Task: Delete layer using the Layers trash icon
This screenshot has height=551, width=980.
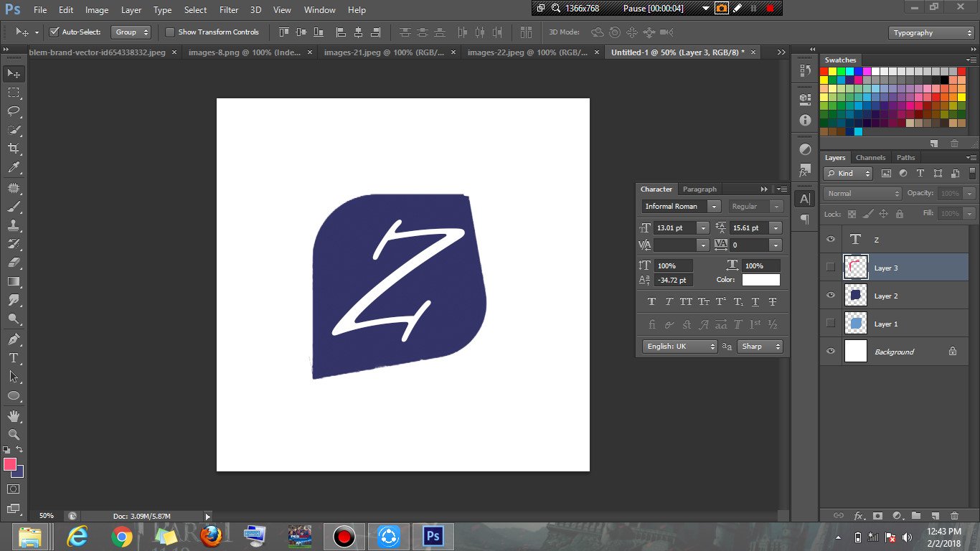Action: click(x=953, y=515)
